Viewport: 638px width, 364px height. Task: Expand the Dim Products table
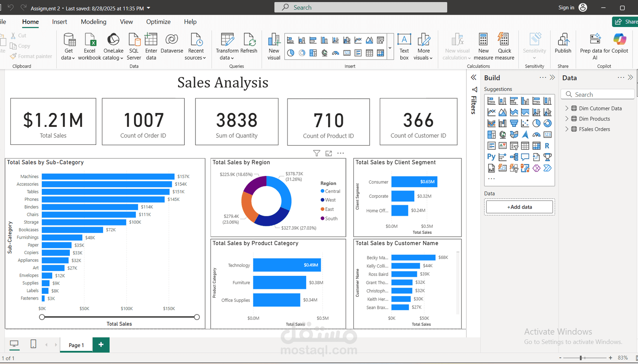(567, 119)
